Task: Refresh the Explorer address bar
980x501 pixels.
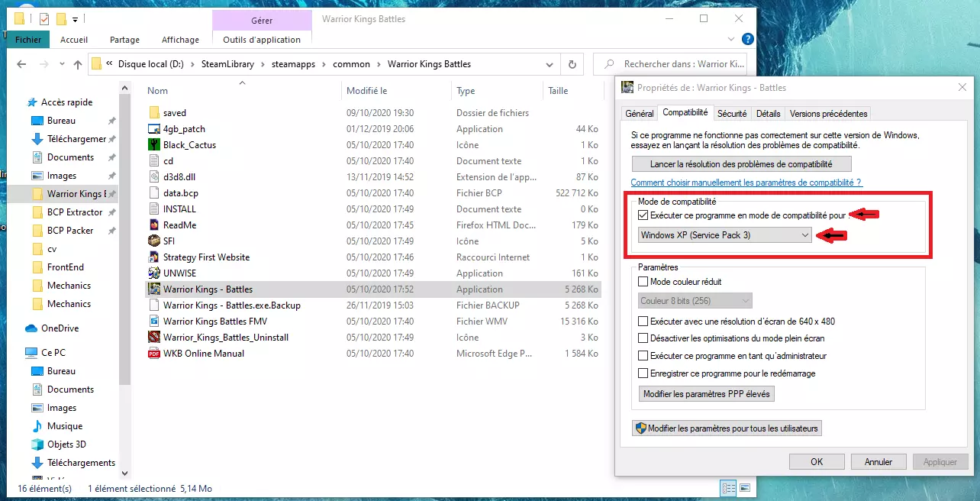Action: (x=572, y=65)
